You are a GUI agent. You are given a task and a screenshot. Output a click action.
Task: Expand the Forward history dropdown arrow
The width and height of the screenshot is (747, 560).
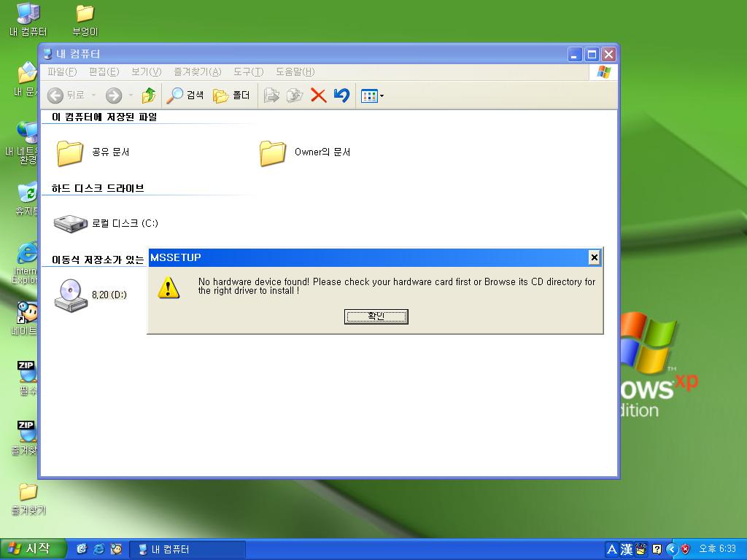point(131,96)
